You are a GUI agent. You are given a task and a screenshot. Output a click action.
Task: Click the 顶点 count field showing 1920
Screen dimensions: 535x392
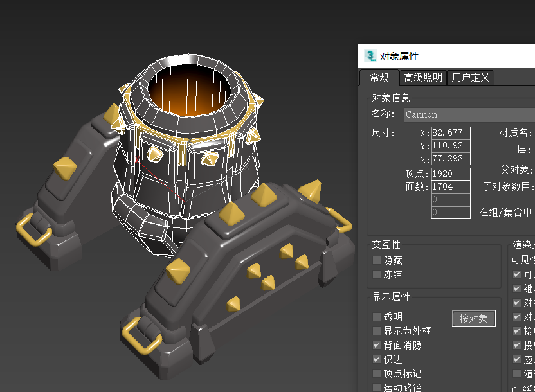click(451, 174)
